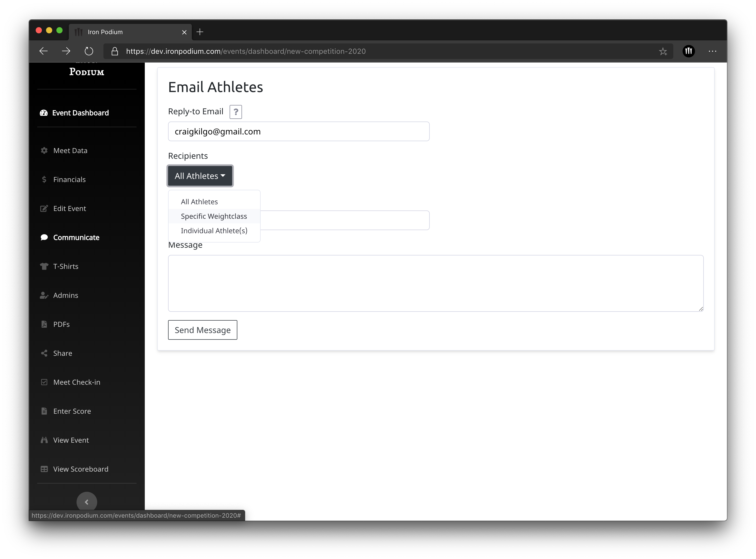Open the Share sidebar item

[63, 353]
